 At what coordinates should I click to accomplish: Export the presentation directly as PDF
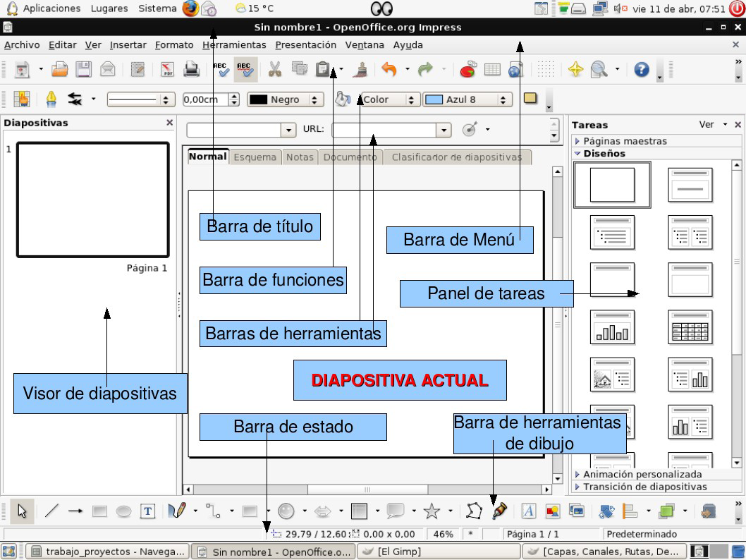tap(169, 68)
